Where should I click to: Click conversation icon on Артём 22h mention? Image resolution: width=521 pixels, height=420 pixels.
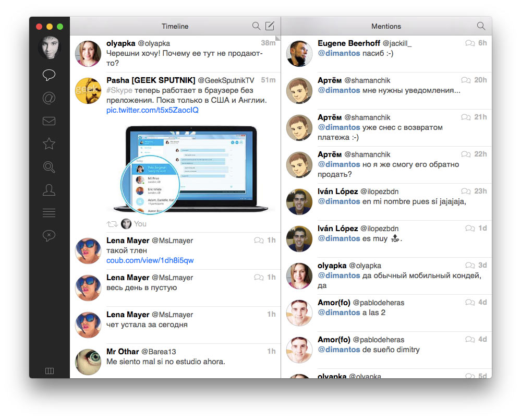pos(466,154)
